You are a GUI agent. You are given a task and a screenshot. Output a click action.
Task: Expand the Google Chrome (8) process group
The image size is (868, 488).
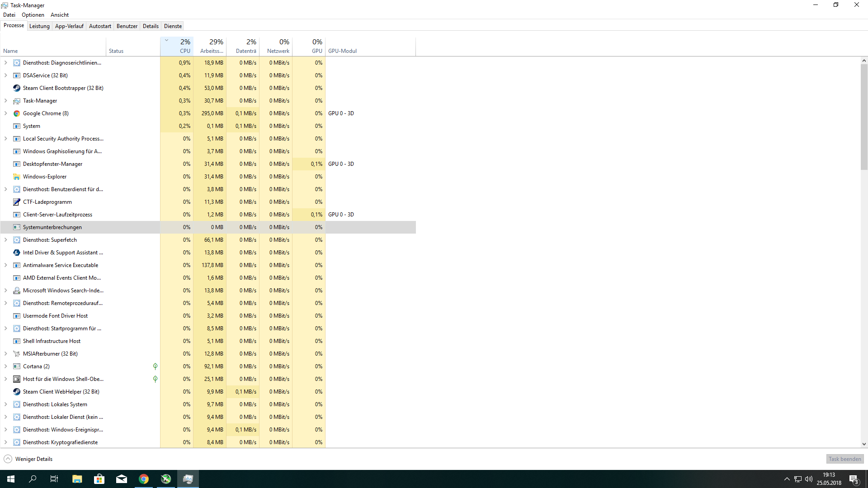point(5,113)
